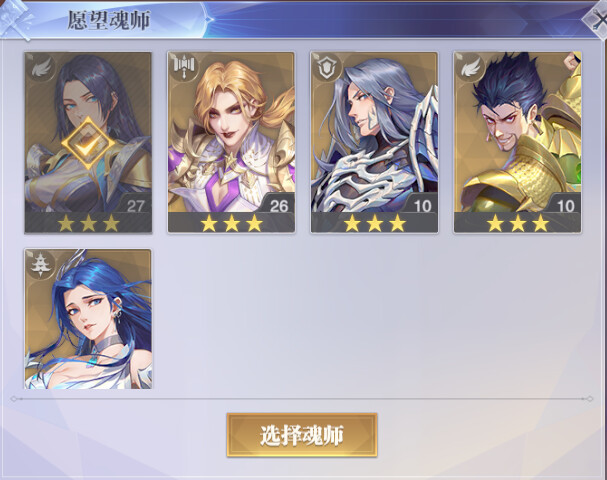Viewport: 607px width, 480px height.
Task: Click the crossbow class icon on blonde character card
Action: [x=184, y=67]
